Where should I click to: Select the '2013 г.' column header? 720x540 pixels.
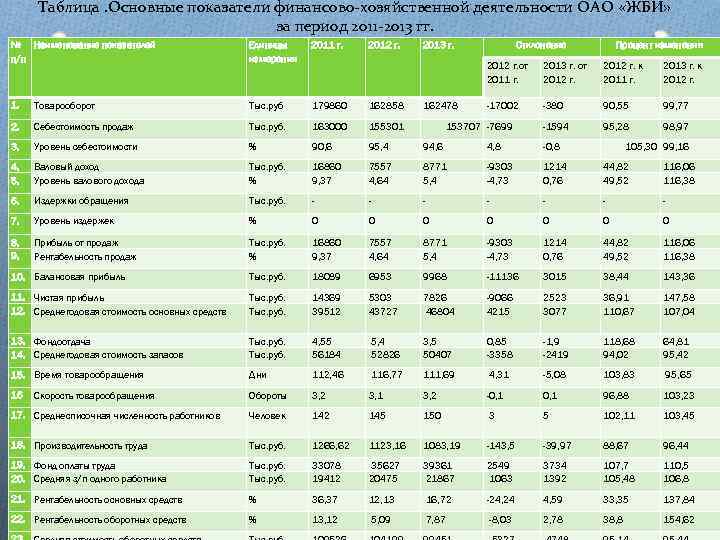pos(438,45)
